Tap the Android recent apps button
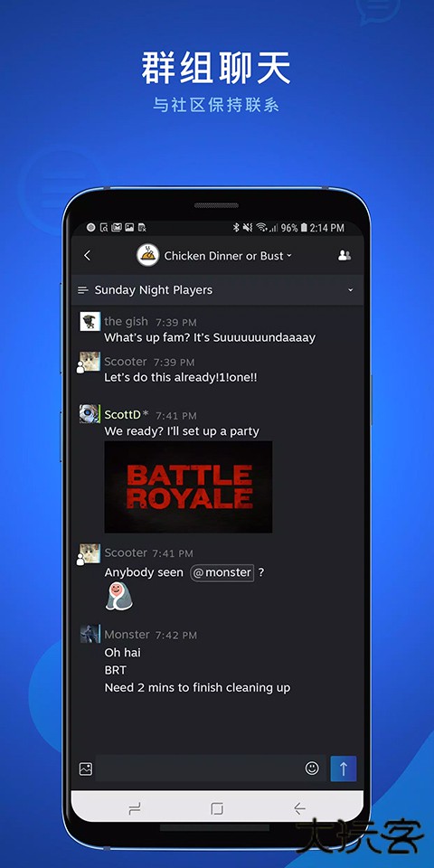 pyautogui.click(x=134, y=808)
